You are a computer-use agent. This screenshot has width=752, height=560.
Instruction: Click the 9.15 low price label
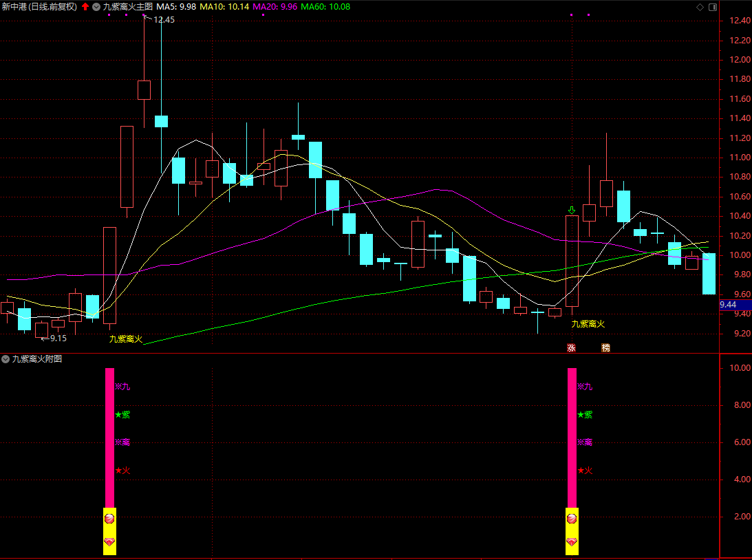[58, 338]
